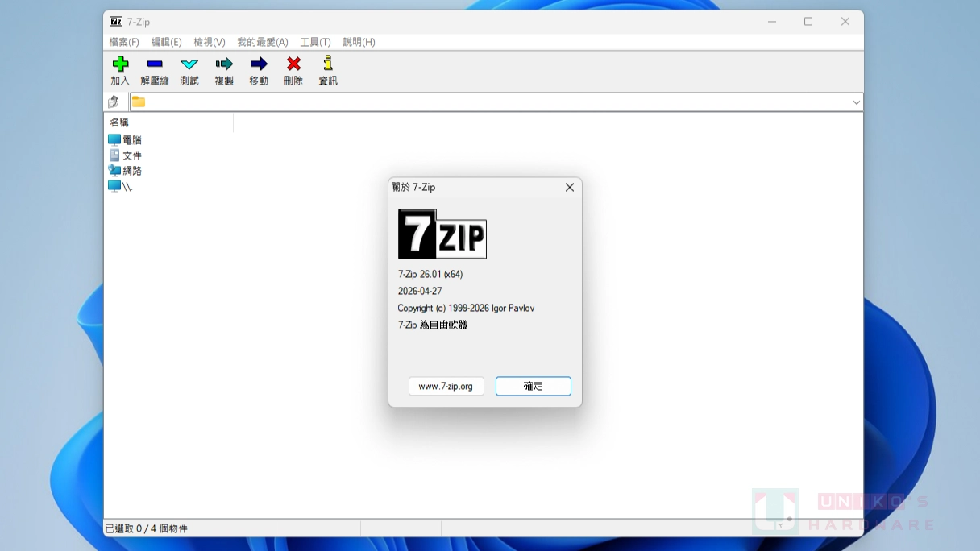Click the 電腦 list entry text
The width and height of the screenshot is (980, 551).
click(132, 140)
